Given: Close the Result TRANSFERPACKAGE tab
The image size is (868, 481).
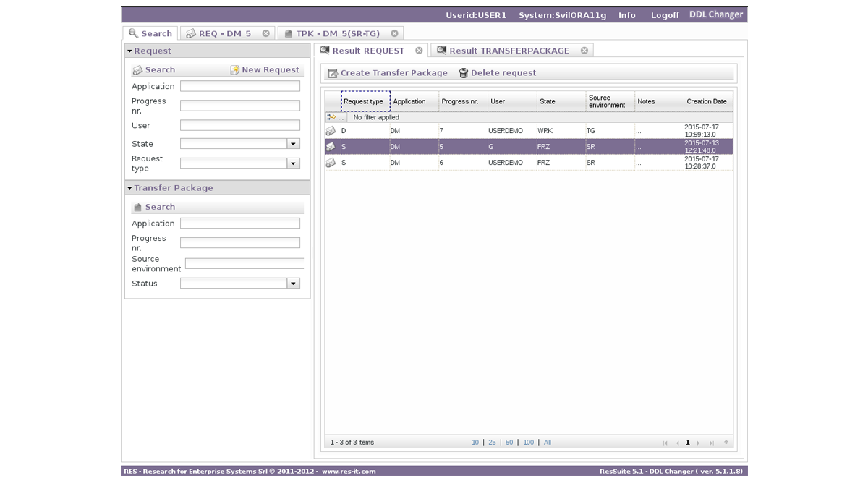Looking at the screenshot, I should 584,51.
